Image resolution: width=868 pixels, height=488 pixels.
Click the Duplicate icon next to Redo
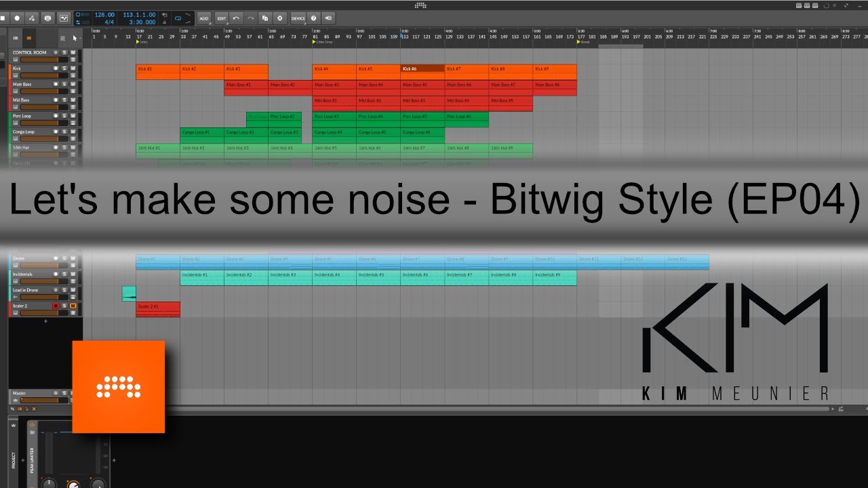pos(265,18)
